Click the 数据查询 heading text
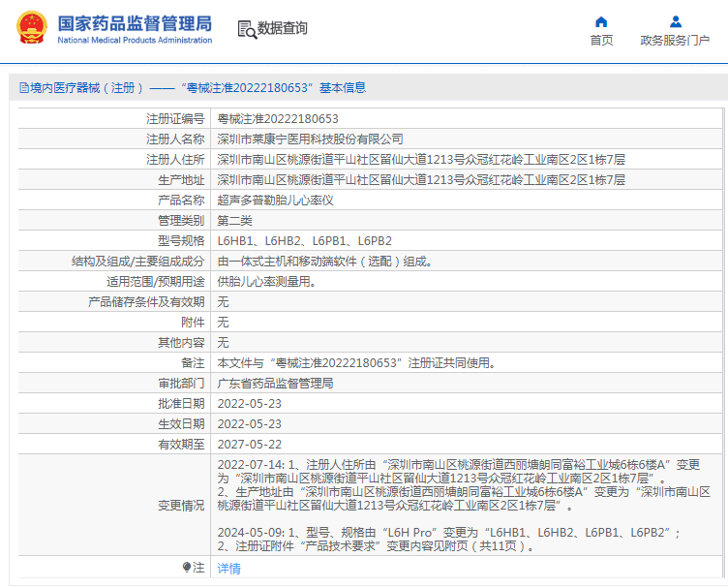This screenshot has height=588, width=728. 283,28
